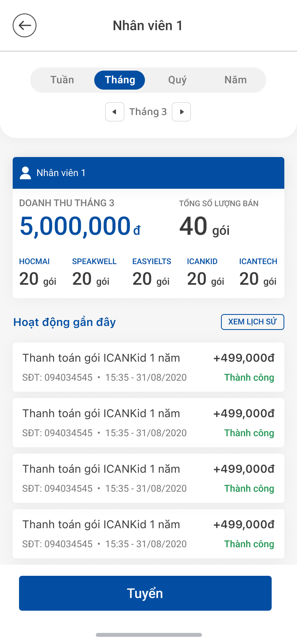
Task: Open XEM LỊCH SỬ history
Action: [252, 322]
